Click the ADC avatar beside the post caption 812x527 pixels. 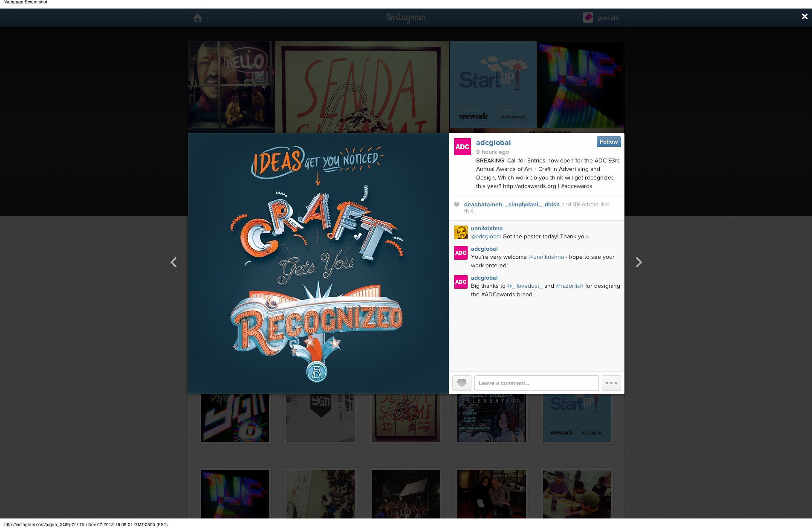(x=462, y=147)
